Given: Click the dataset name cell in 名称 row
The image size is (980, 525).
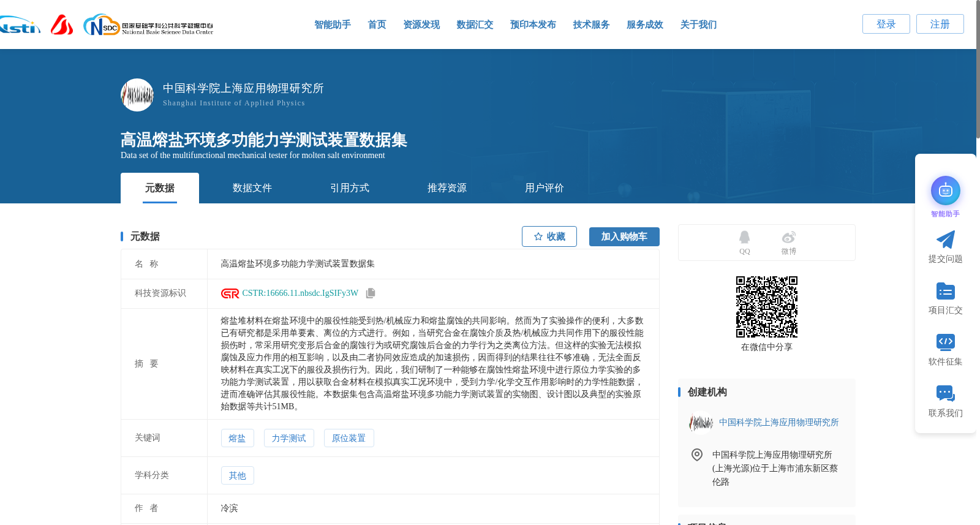Looking at the screenshot, I should pos(433,264).
